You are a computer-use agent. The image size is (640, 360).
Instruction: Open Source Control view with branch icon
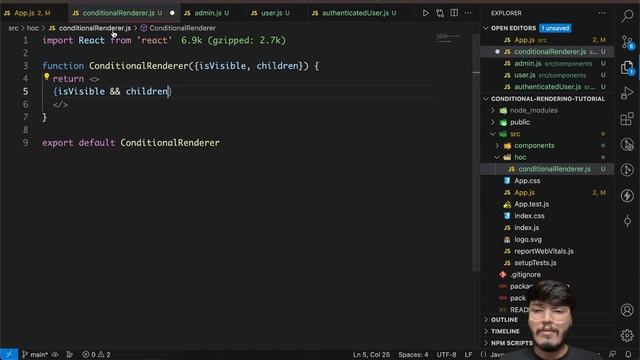(x=627, y=42)
